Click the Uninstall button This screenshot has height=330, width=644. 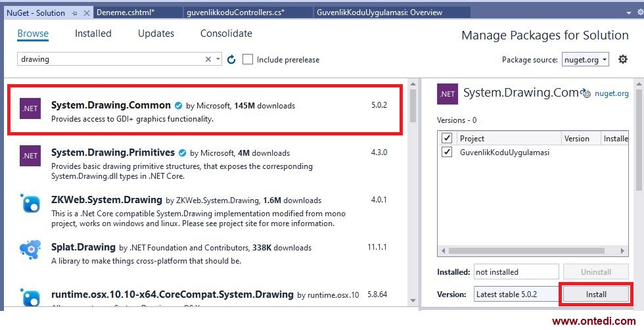596,272
